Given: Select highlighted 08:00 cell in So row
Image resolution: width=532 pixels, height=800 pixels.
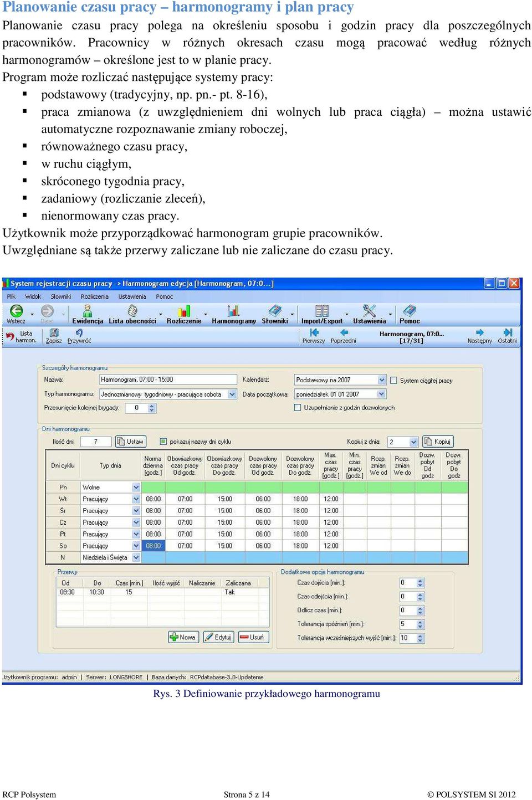Looking at the screenshot, I should coord(154,546).
